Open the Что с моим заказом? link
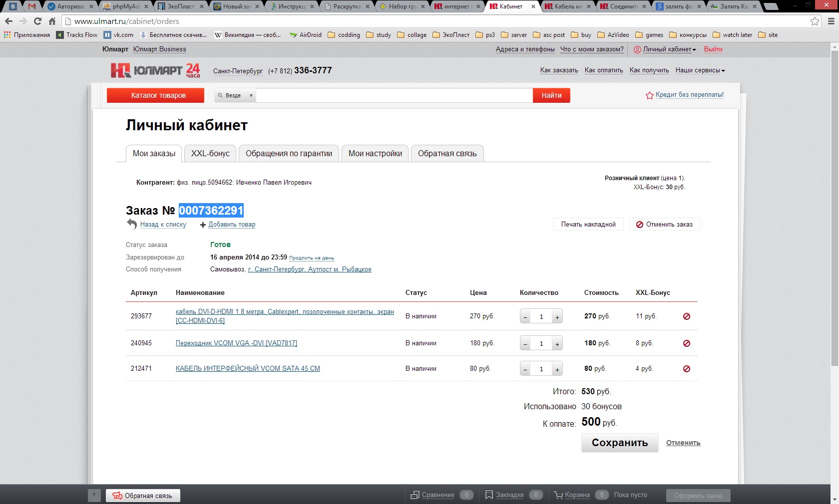 (592, 49)
